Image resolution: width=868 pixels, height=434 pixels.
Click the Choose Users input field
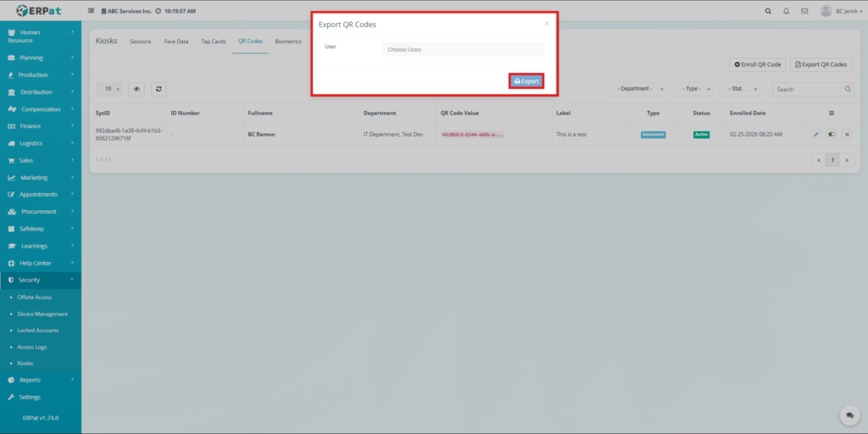463,49
